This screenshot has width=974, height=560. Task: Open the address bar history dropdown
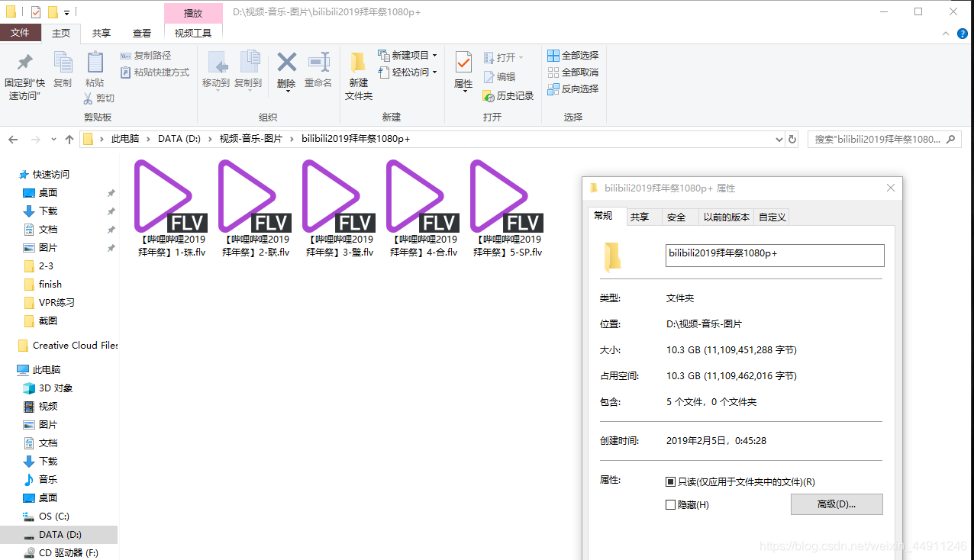779,140
